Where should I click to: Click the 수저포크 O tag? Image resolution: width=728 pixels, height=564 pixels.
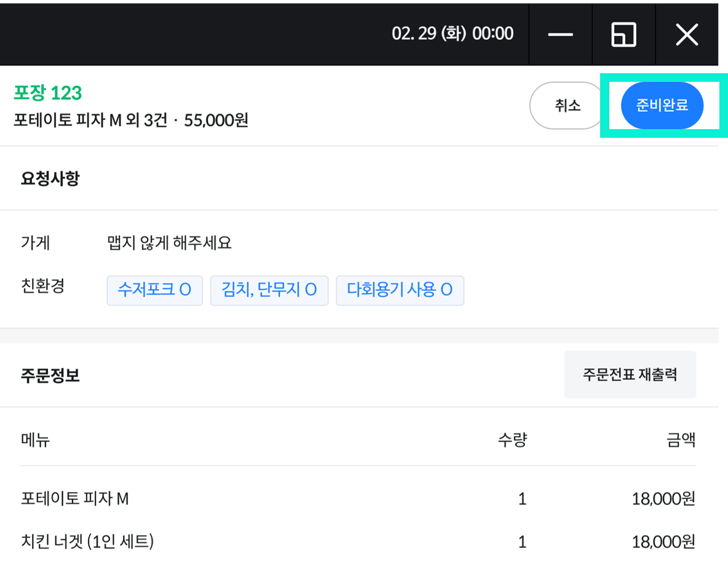tap(154, 290)
